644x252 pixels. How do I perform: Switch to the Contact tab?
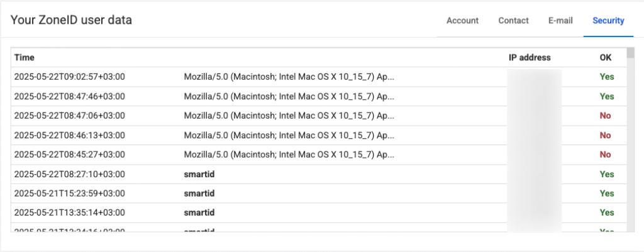(x=513, y=20)
